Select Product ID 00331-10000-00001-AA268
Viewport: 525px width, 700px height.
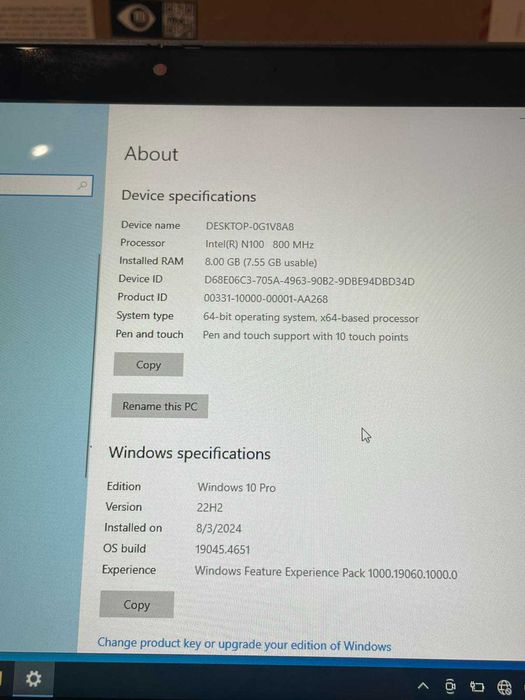click(266, 299)
